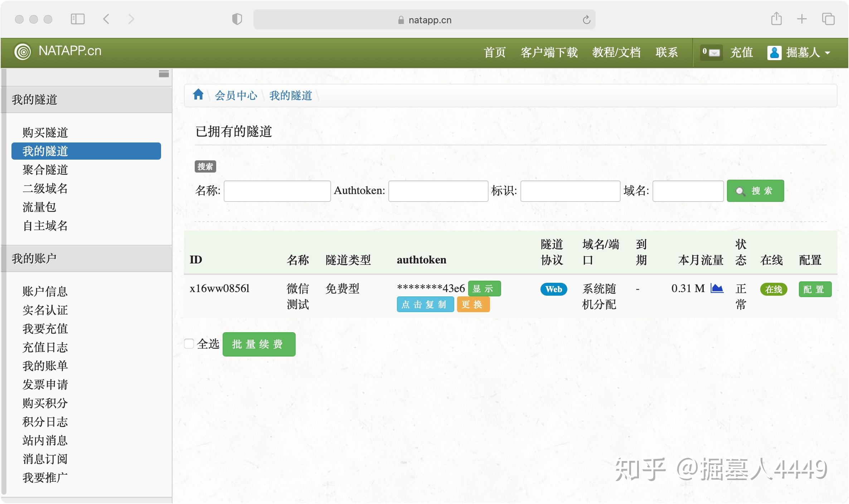Image resolution: width=849 pixels, height=504 pixels.
Task: Collapse sidebar with the menu toggle icon
Action: (x=164, y=74)
